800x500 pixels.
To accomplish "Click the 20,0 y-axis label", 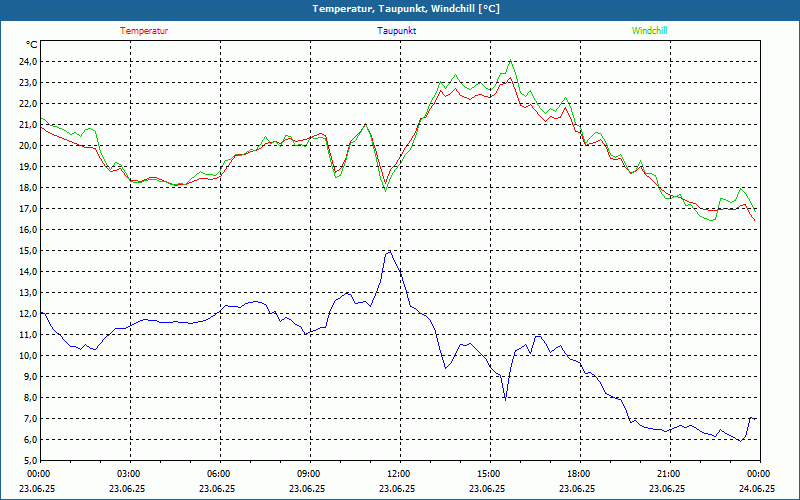I will 29,145.
